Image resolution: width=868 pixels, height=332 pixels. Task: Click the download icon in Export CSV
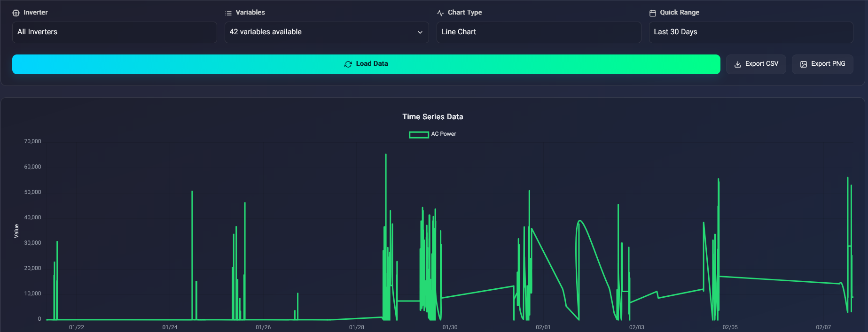tap(738, 64)
